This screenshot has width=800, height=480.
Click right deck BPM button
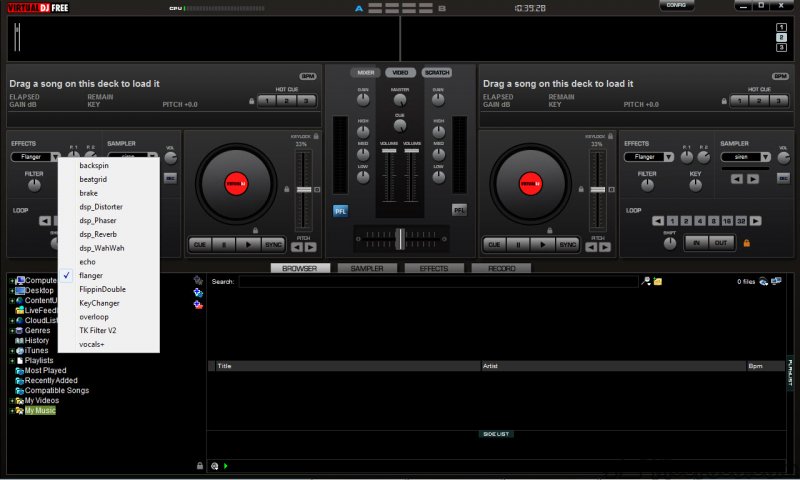pyautogui.click(x=781, y=76)
